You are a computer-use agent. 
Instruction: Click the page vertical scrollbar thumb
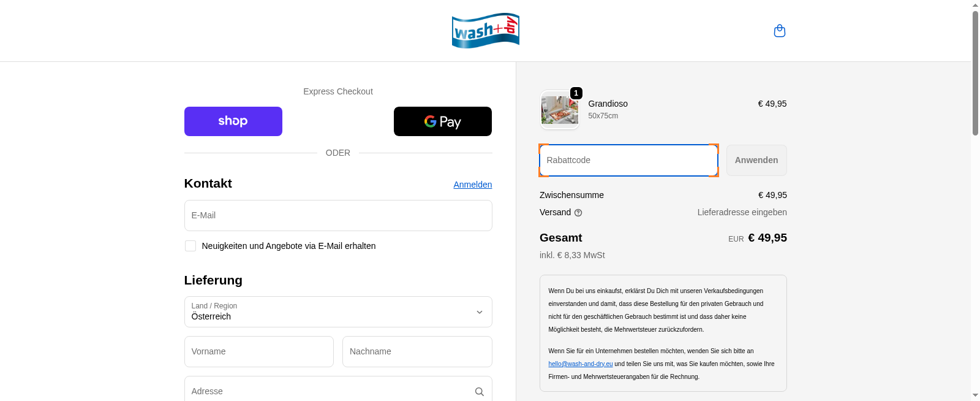pos(975,72)
